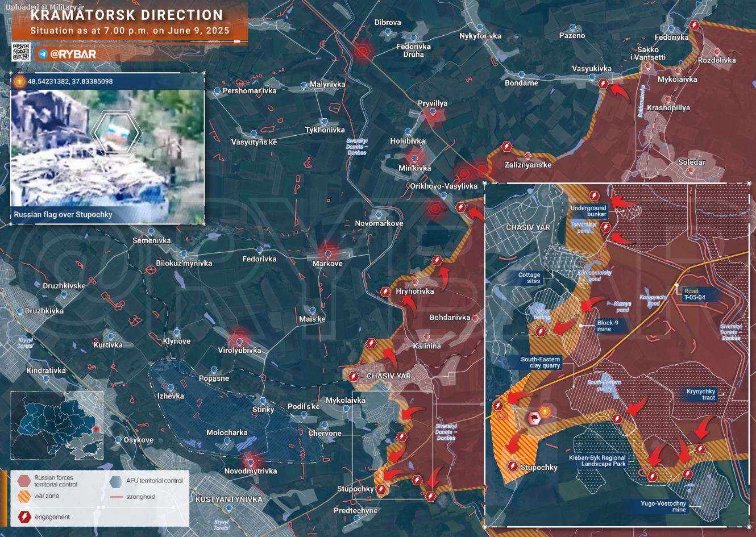Select the Predtechyne label
Image resolution: width=756 pixels, height=537 pixels.
(x=356, y=510)
